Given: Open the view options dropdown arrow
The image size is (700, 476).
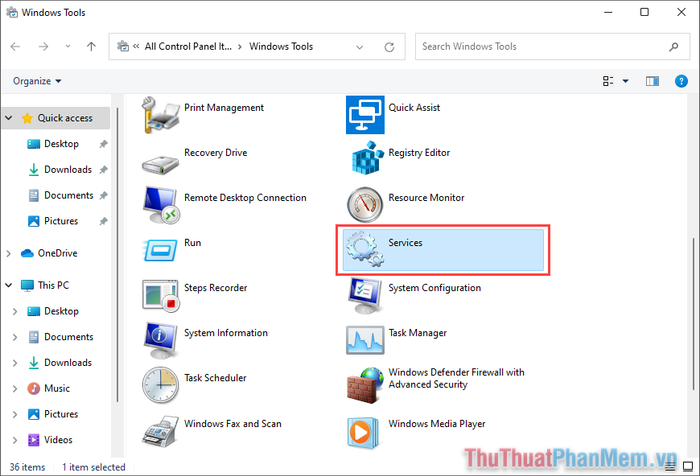Looking at the screenshot, I should (x=625, y=81).
